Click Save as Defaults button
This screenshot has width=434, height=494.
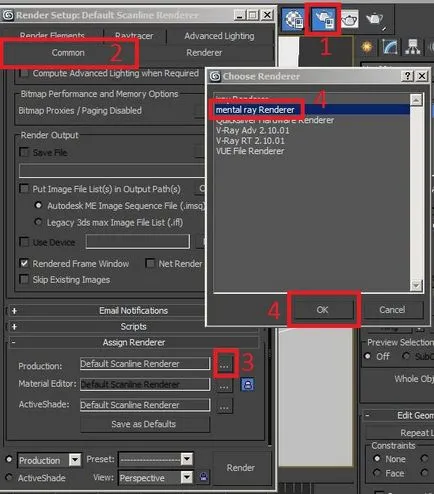coord(145,424)
